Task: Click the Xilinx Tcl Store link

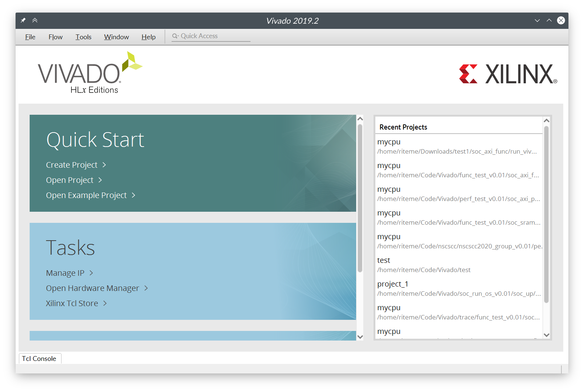Action: [72, 303]
